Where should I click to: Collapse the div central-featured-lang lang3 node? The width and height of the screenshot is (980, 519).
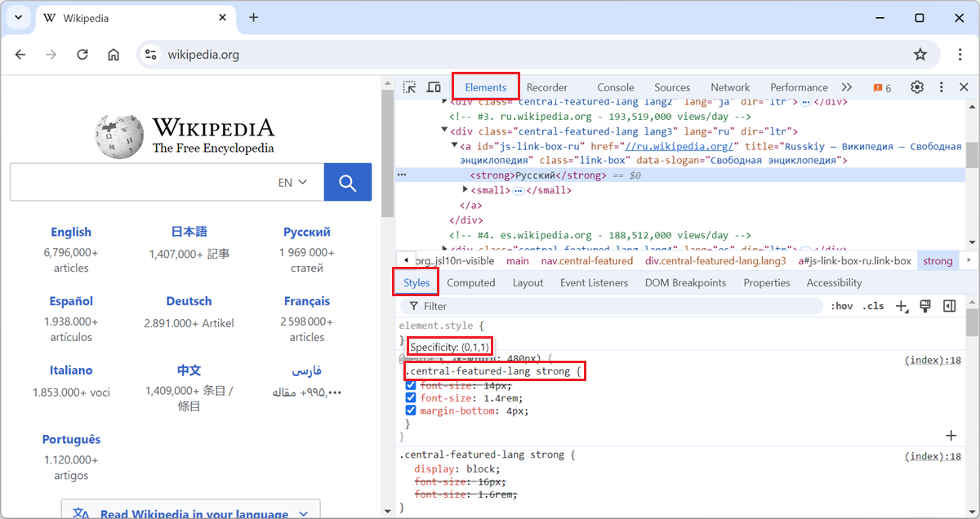click(444, 131)
